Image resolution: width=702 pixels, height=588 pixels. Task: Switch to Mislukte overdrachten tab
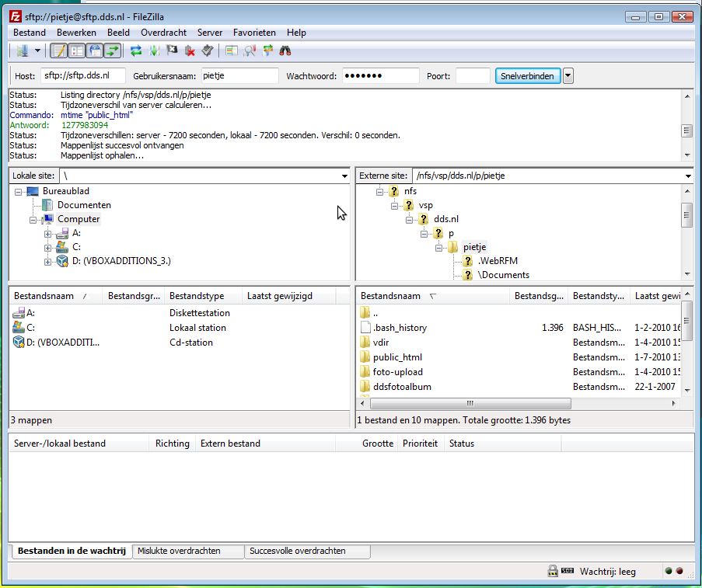tap(188, 551)
